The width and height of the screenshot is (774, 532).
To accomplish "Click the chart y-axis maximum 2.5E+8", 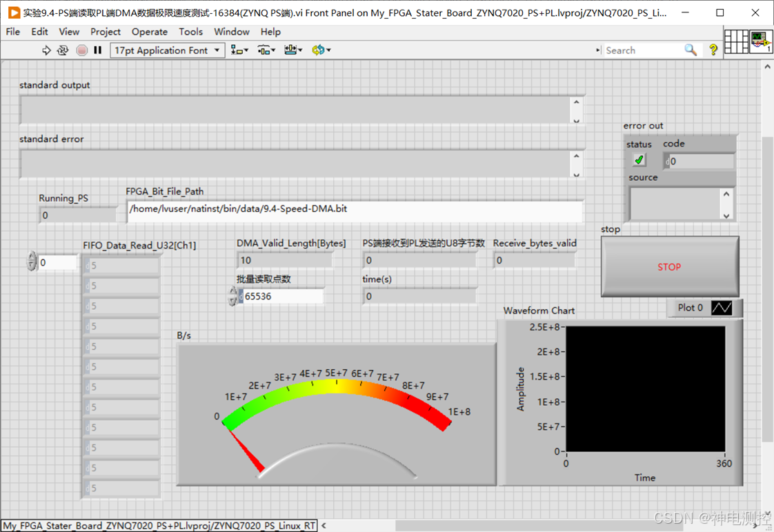I will pos(544,327).
